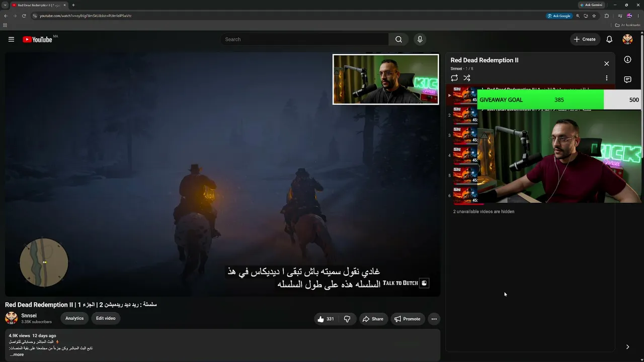Image resolution: width=644 pixels, height=362 pixels.
Task: Play playlist video number 5
Action: click(x=465, y=175)
